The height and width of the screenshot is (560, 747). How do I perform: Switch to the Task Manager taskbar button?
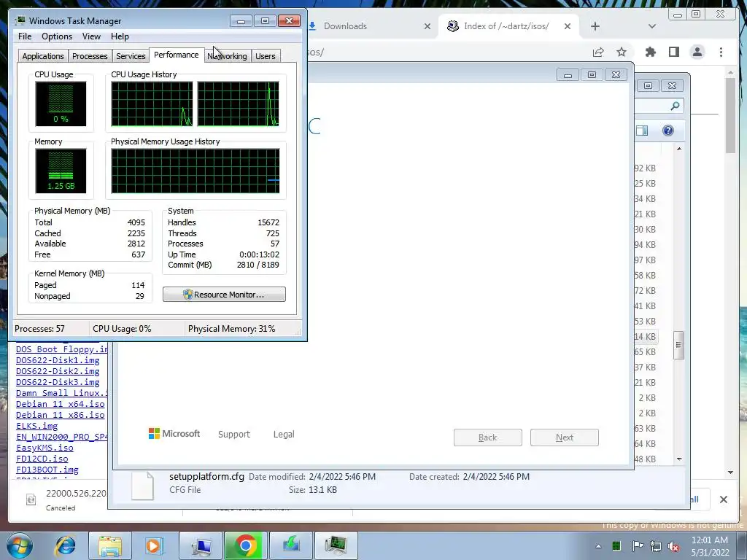[336, 545]
